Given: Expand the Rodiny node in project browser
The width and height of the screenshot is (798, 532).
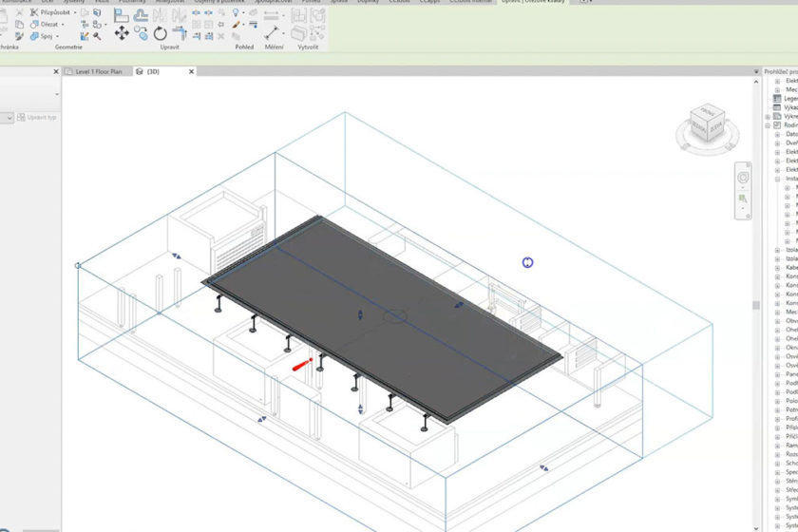Looking at the screenshot, I should coord(768,125).
